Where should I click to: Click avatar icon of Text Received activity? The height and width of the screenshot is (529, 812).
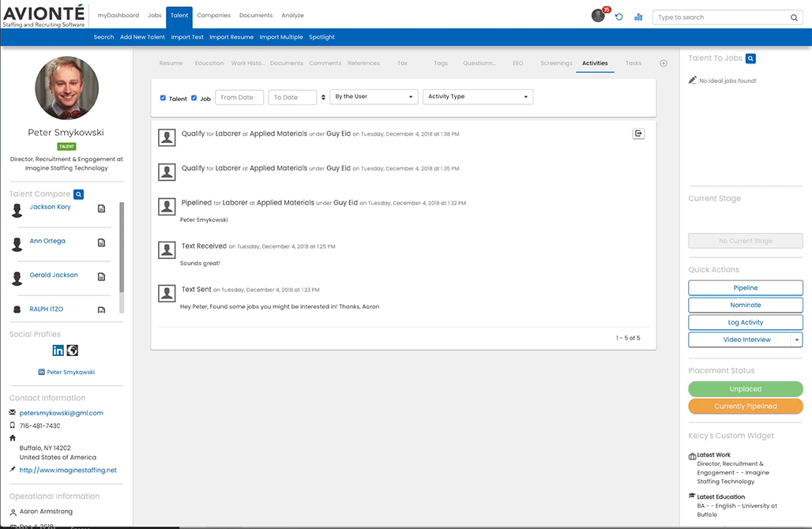point(167,250)
